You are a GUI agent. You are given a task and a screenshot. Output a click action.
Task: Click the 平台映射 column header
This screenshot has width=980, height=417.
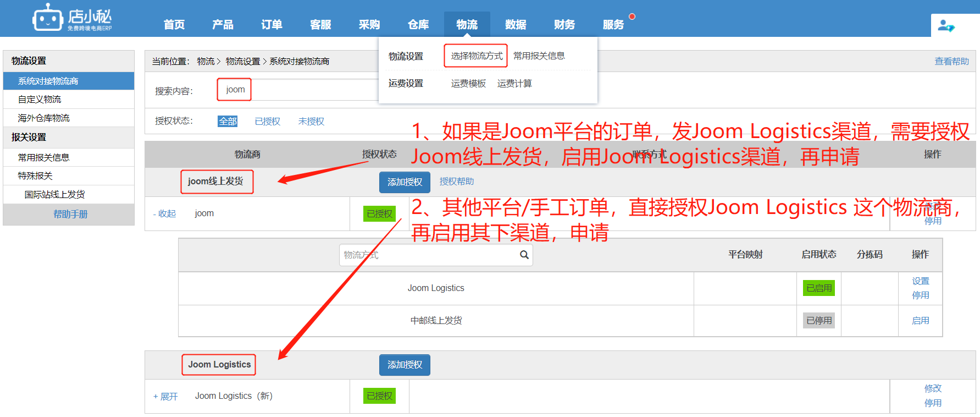(745, 254)
